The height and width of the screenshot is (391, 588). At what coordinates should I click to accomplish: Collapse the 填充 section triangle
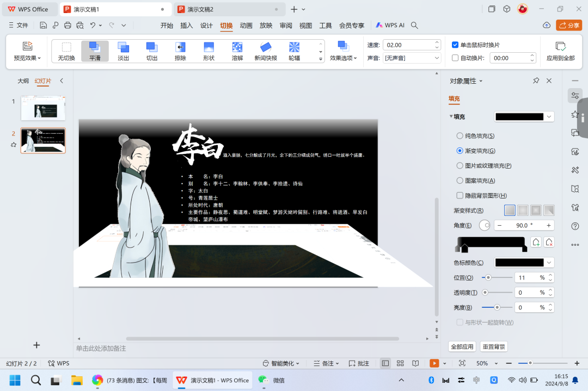pos(451,116)
